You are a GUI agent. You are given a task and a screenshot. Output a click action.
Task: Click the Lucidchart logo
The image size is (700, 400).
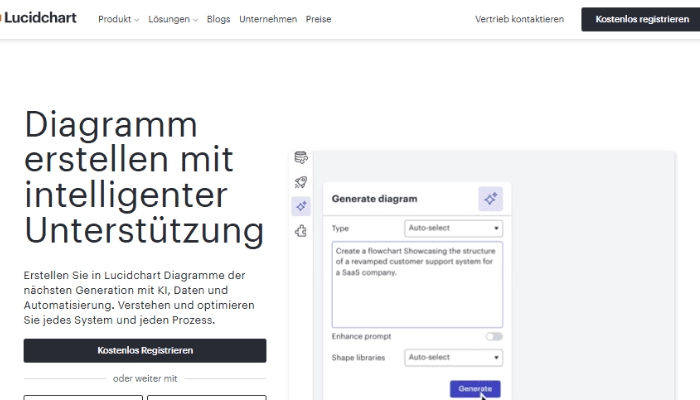39,18
